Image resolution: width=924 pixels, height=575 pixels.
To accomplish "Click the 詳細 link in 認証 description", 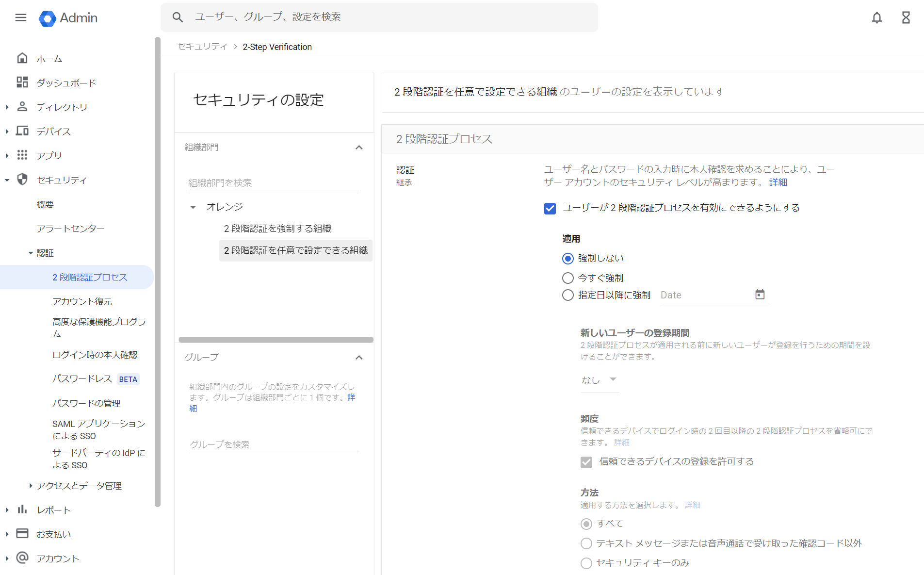I will tap(778, 182).
